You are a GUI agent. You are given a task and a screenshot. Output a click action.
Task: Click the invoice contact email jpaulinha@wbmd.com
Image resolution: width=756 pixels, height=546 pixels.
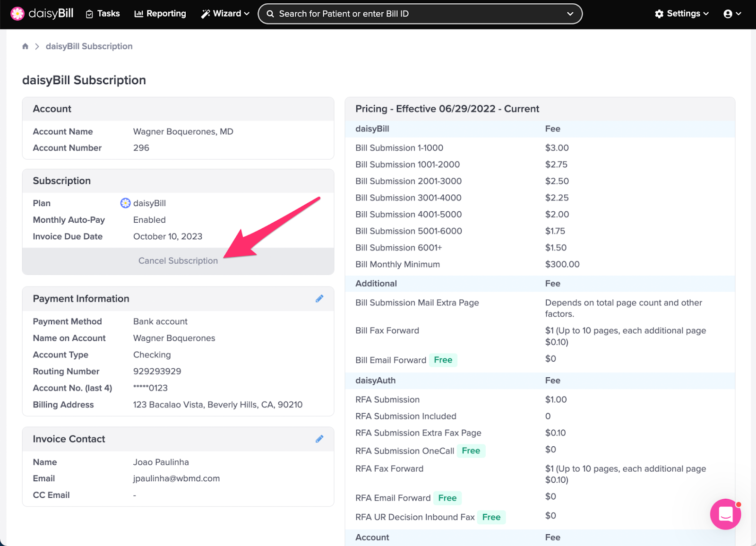click(176, 478)
